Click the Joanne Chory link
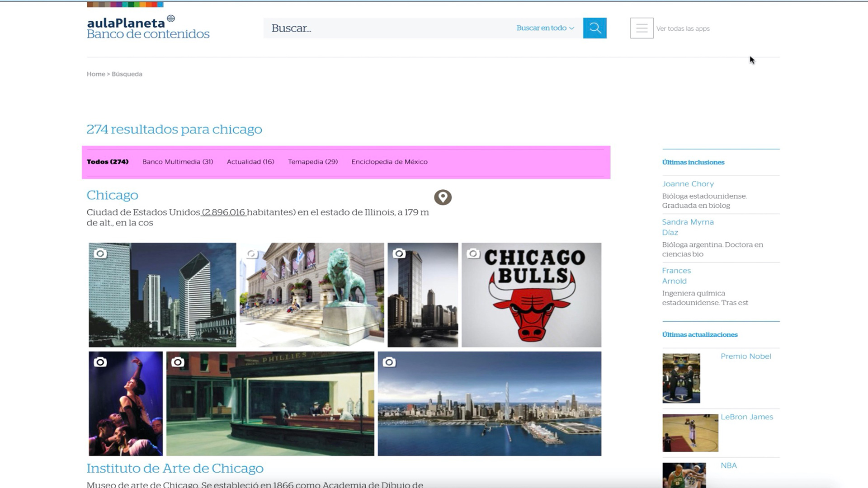This screenshot has width=868, height=488. (x=688, y=184)
